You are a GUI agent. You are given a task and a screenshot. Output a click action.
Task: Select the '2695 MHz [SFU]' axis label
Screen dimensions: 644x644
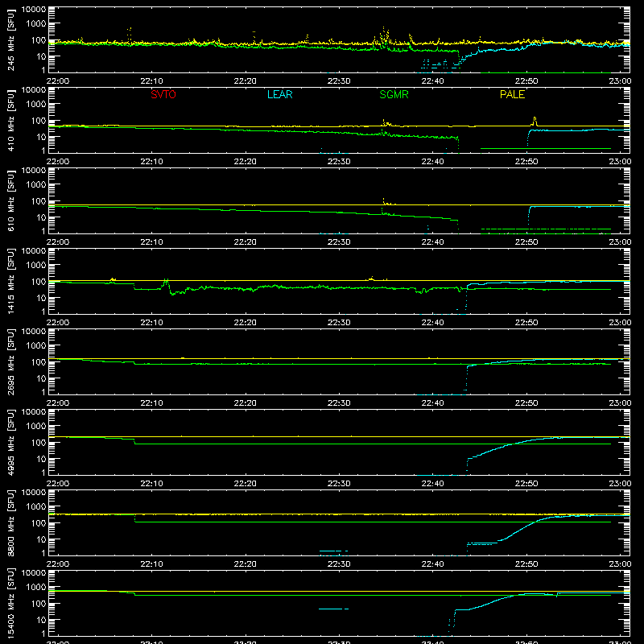pyautogui.click(x=11, y=361)
